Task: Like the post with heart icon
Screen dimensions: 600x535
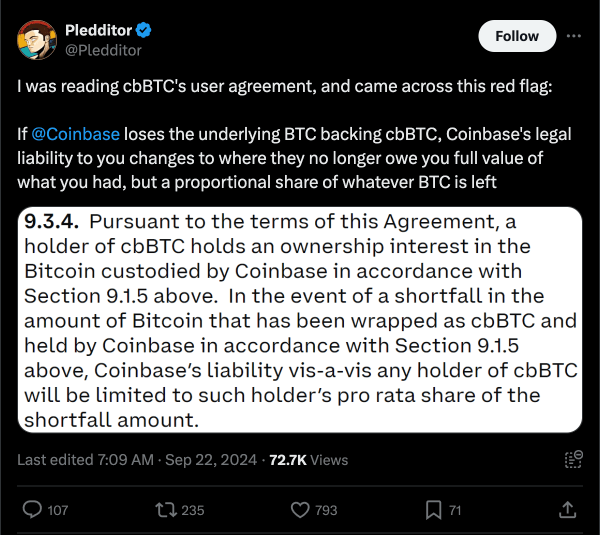Action: (299, 509)
